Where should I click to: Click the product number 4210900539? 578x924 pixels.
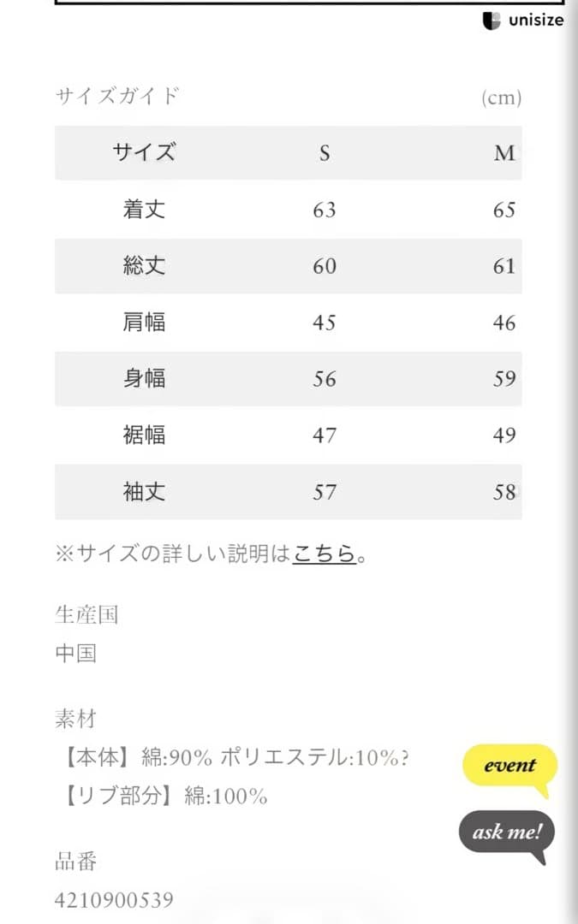(x=114, y=900)
